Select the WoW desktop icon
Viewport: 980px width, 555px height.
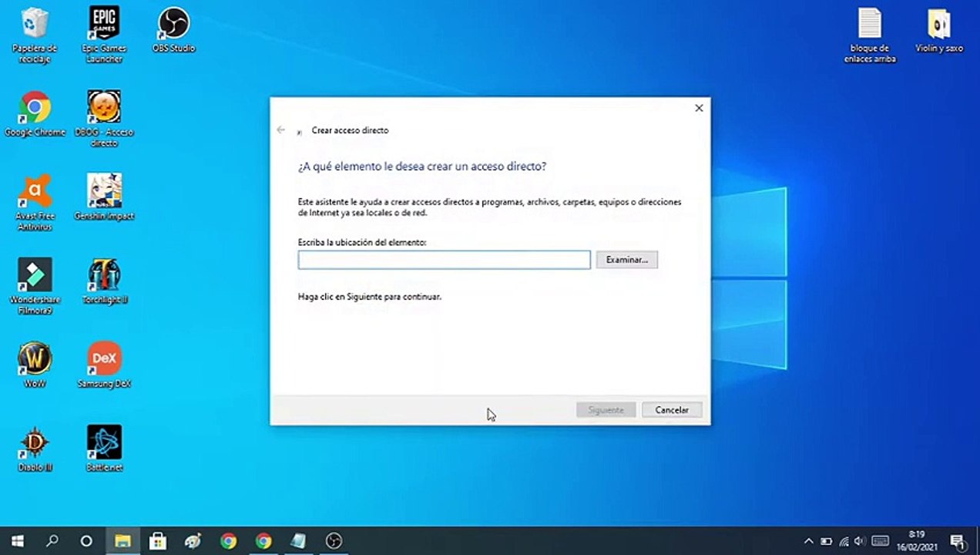[35, 365]
